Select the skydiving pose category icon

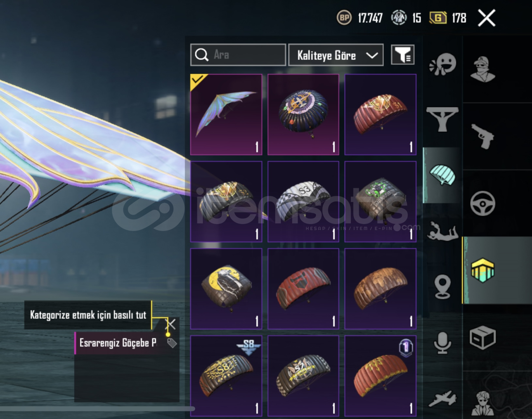click(x=442, y=231)
